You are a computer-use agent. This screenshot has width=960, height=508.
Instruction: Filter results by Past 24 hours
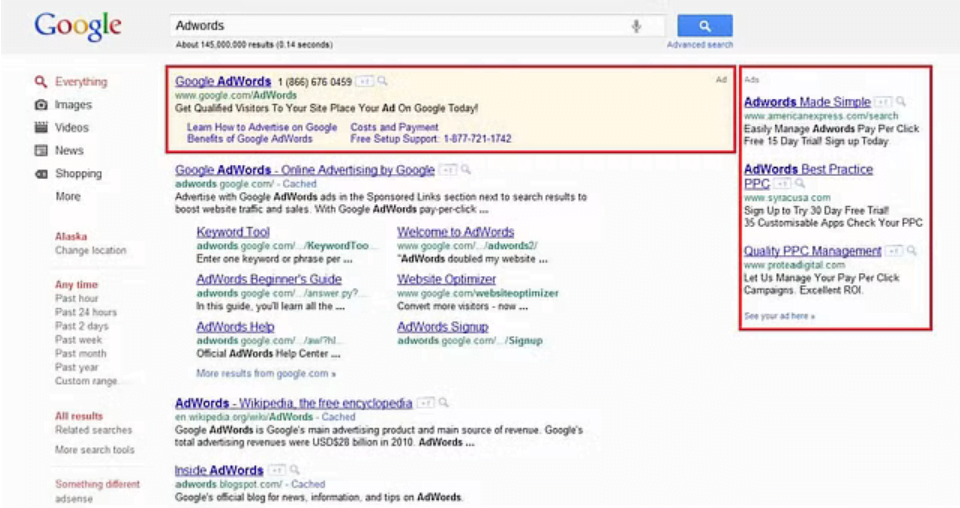(x=85, y=313)
